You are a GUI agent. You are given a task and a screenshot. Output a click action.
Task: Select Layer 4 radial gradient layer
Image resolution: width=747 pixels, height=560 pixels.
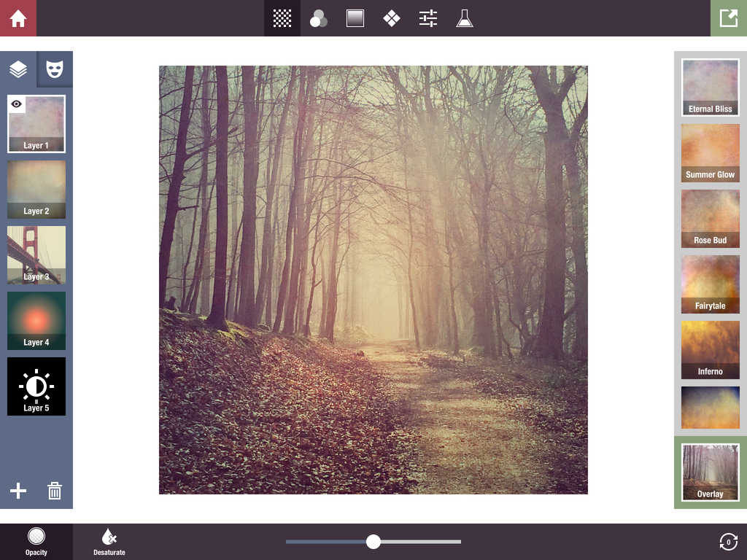(36, 321)
